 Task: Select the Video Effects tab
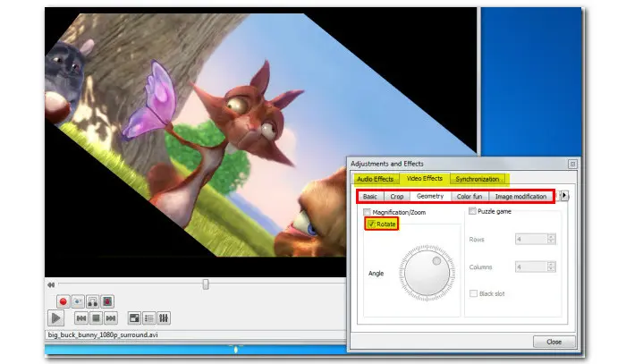point(425,178)
